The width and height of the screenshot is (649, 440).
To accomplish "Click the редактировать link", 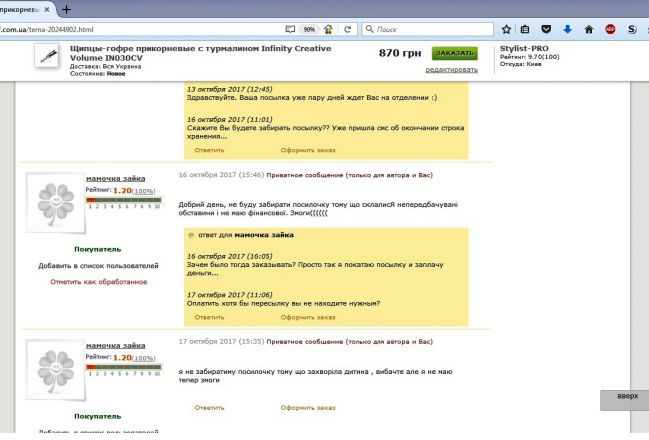I will click(x=452, y=70).
